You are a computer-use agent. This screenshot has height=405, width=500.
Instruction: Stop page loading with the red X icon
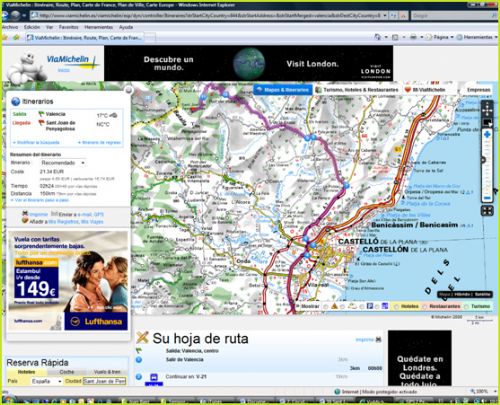tap(403, 16)
